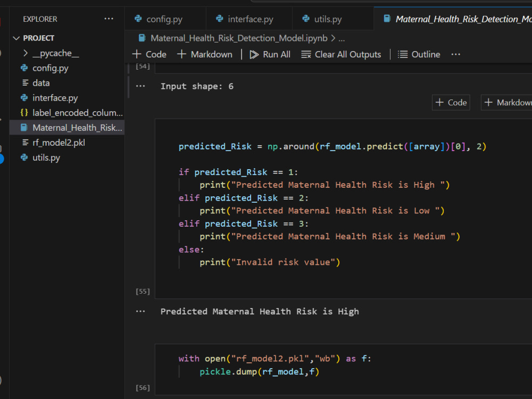
Task: Click the python icon on config.py tab
Action: [x=138, y=19]
